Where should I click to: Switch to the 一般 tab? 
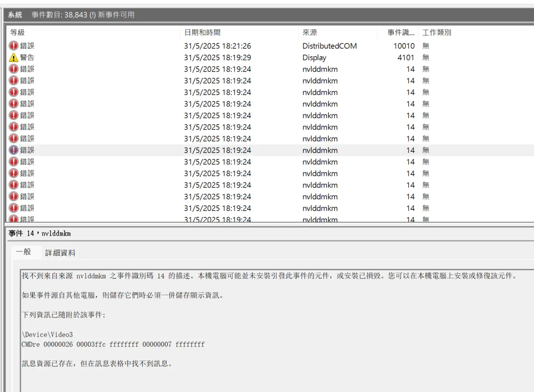pos(23,252)
